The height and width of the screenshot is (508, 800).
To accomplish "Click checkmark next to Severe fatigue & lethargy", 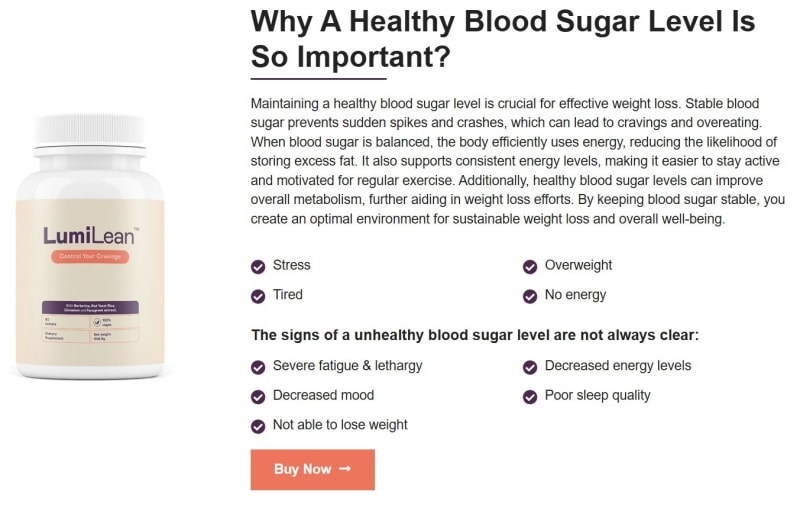I will 258,367.
